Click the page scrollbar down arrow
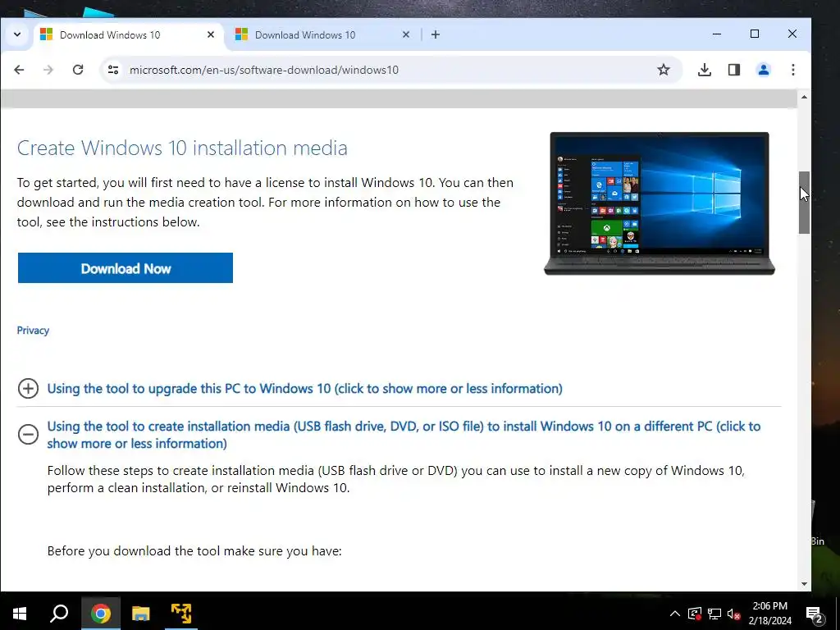 804,584
